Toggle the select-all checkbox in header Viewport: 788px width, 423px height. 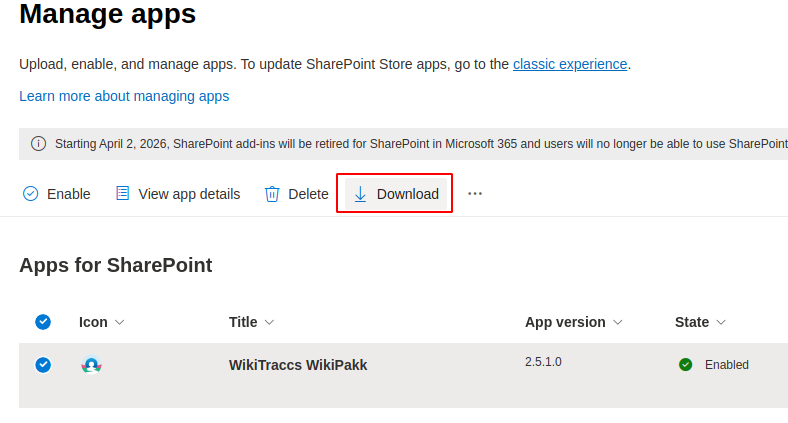[43, 322]
